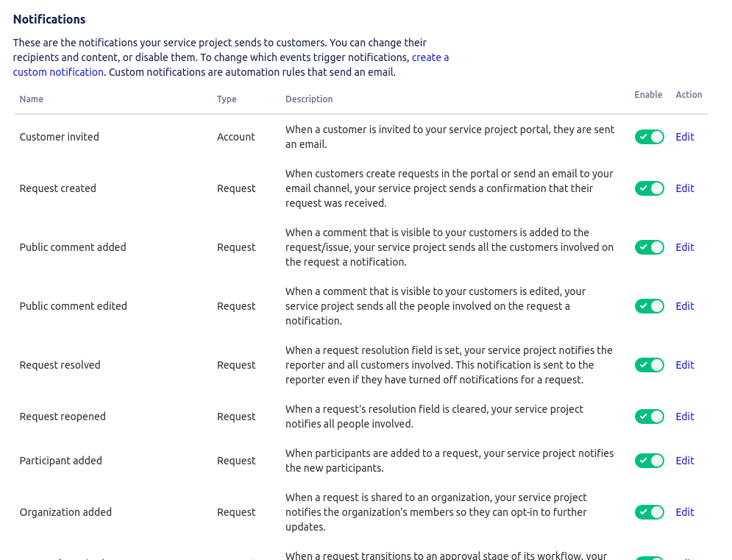Edit the Request reopened notification
The height and width of the screenshot is (560, 732).
point(684,417)
